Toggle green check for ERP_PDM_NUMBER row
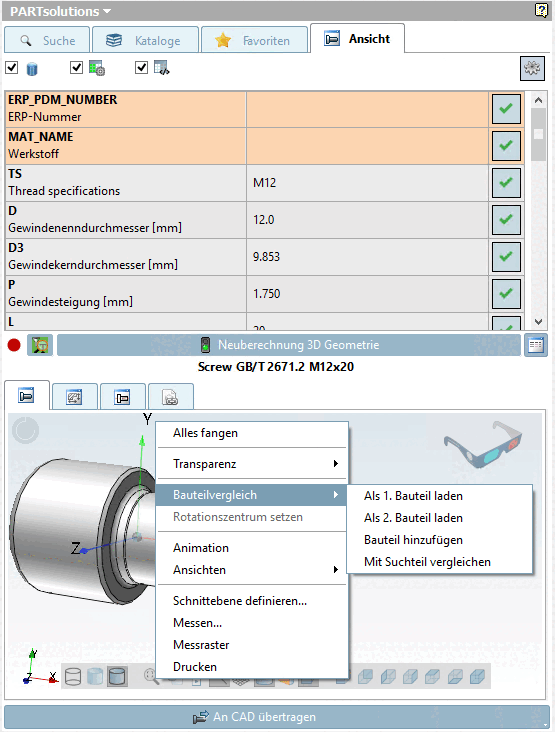The image size is (555, 732). tap(506, 109)
